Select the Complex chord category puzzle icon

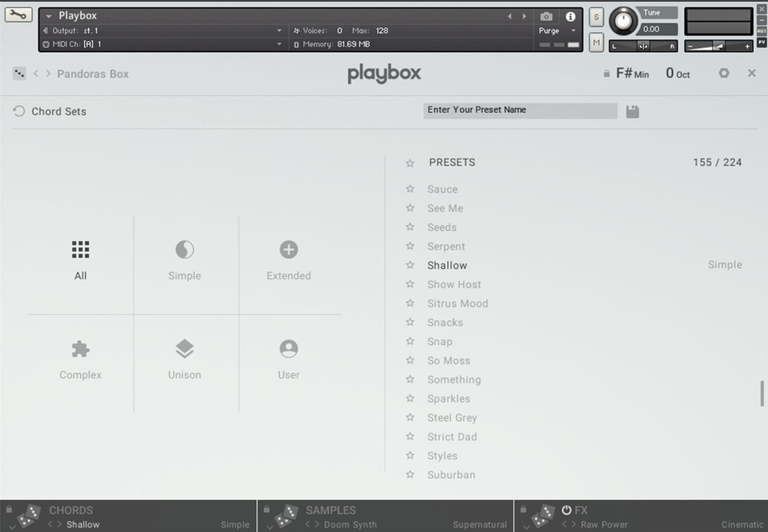[80, 348]
